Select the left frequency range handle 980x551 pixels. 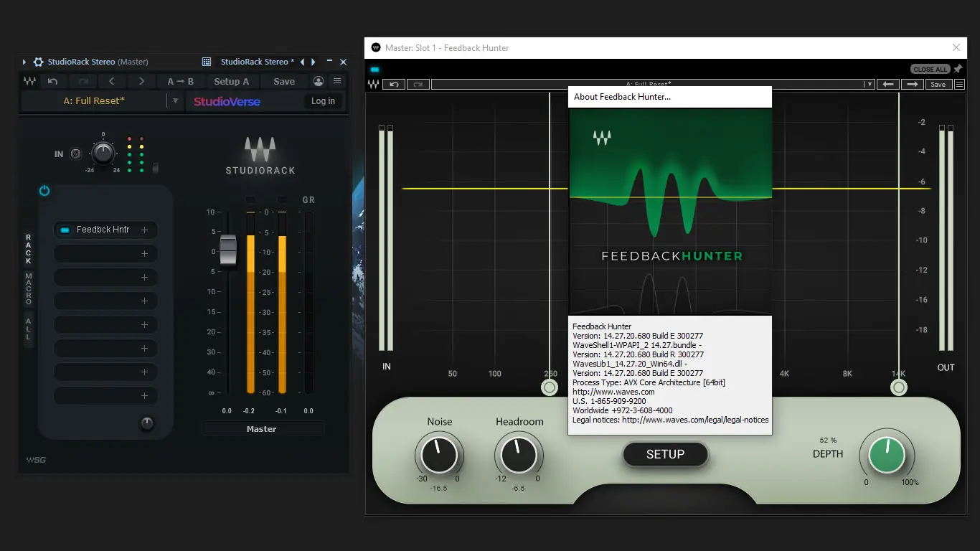[550, 387]
